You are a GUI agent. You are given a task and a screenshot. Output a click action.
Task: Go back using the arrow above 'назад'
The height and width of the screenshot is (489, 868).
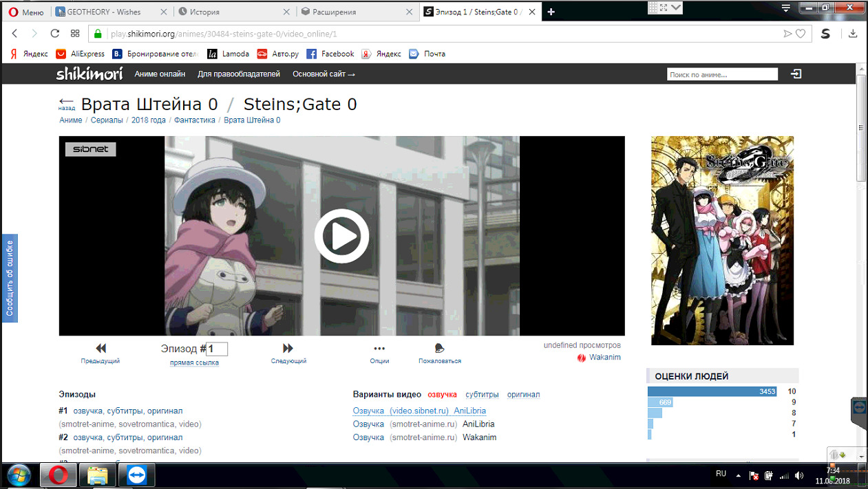click(67, 101)
